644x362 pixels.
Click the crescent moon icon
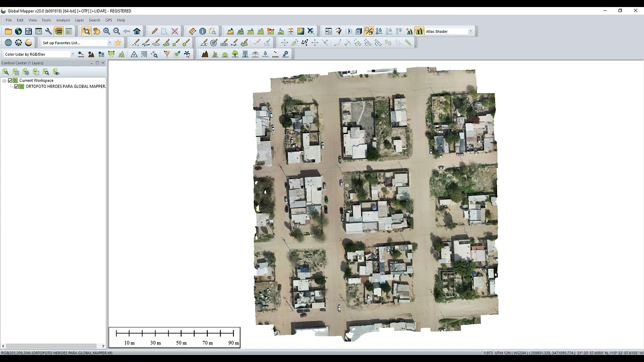point(28,43)
